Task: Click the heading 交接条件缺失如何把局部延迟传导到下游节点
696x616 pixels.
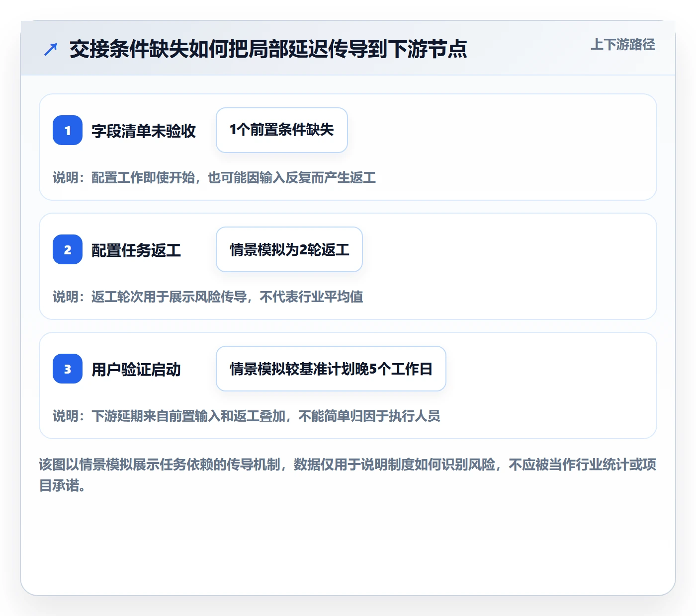Action: coord(268,49)
